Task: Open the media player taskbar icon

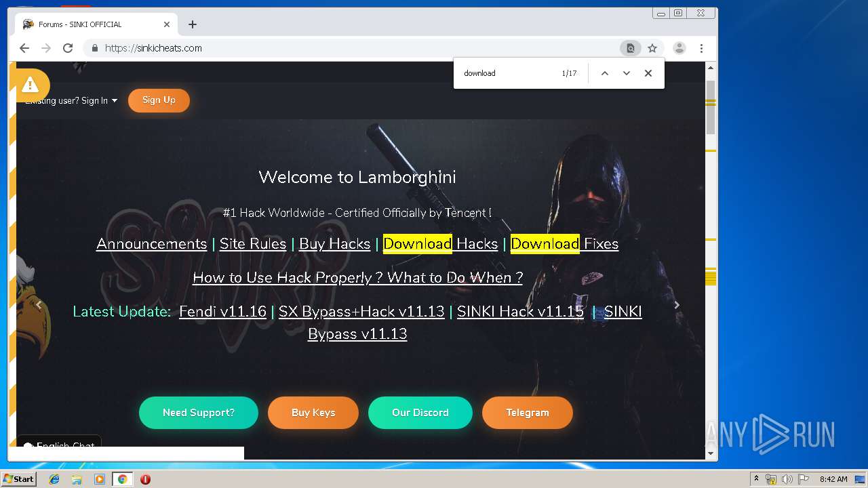Action: (100, 479)
